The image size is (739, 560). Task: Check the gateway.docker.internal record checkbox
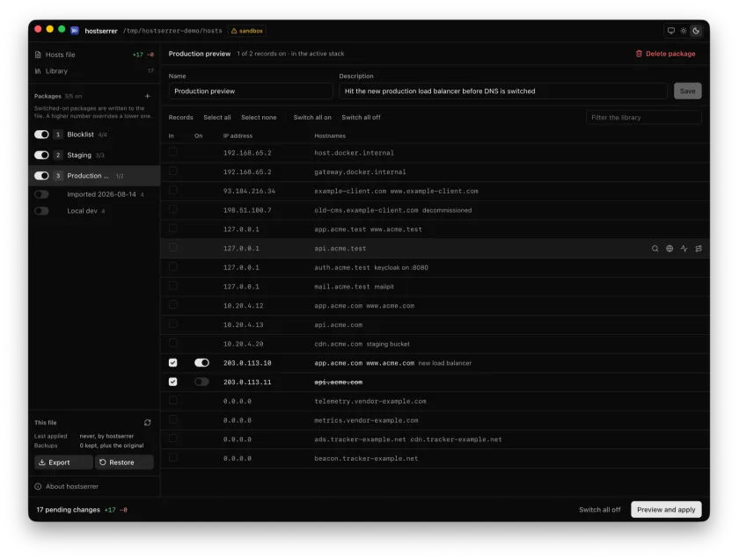pos(173,171)
